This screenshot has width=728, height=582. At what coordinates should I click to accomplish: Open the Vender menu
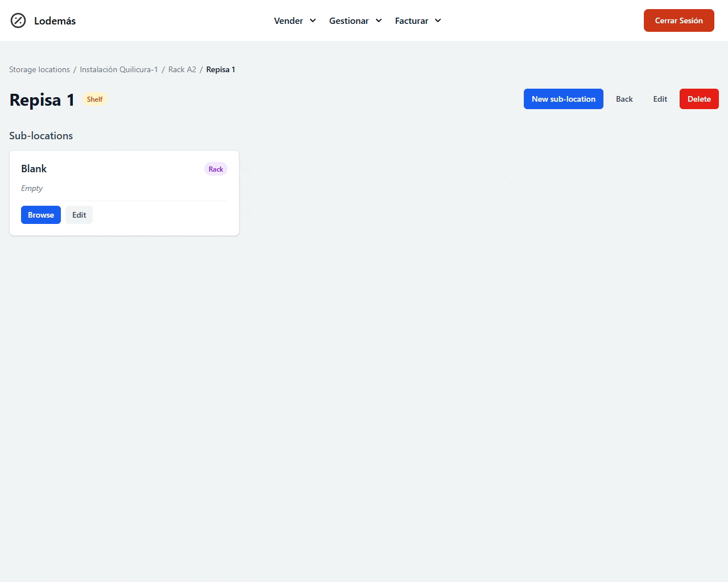click(x=288, y=21)
